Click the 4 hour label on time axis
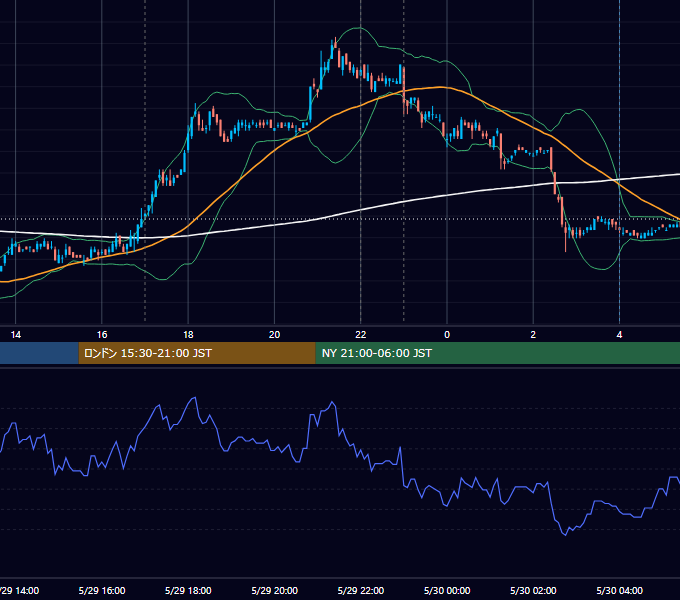680x600 pixels. pos(619,335)
